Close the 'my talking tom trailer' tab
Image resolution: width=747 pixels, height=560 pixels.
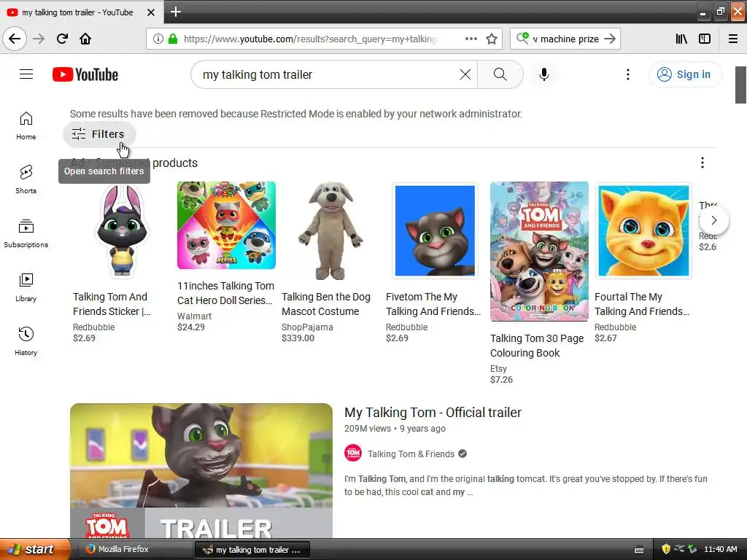point(150,12)
